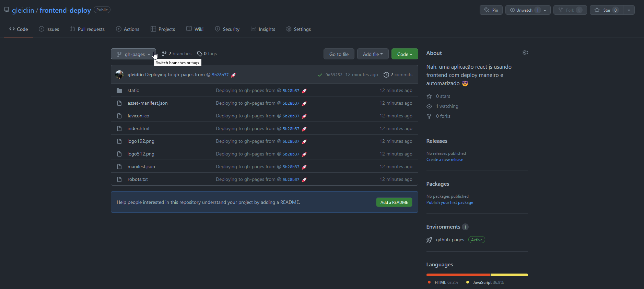This screenshot has height=289, width=644.
Task: View the 0 forks link
Action: [x=438, y=116]
